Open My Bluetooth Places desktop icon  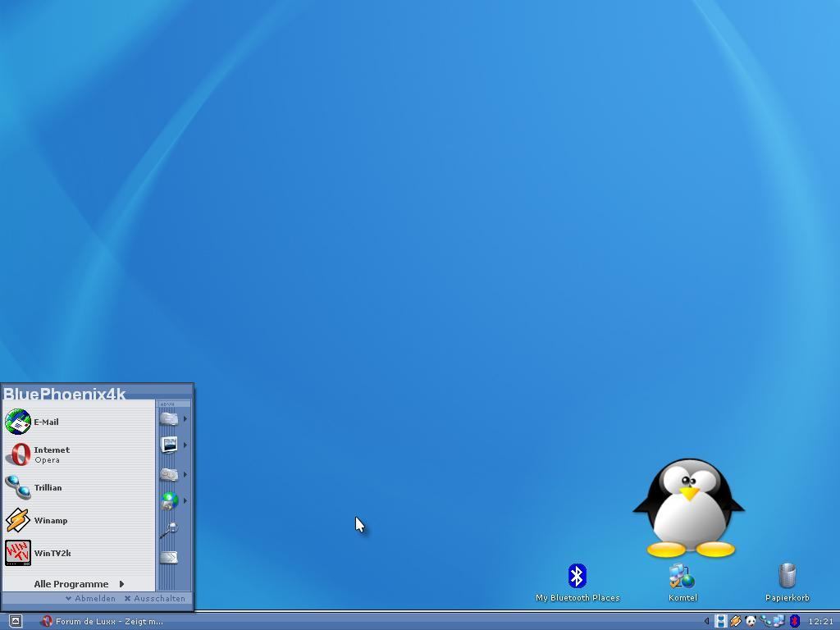pyautogui.click(x=577, y=583)
